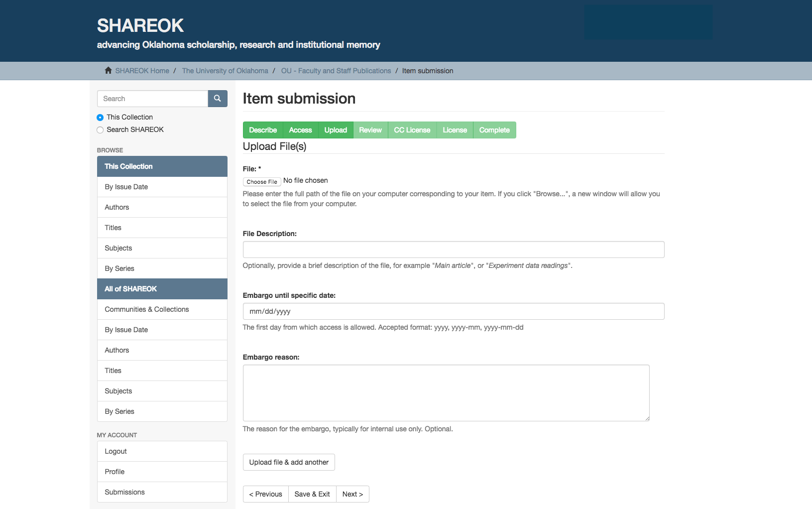
Task: Click the Embargo date input field
Action: [x=453, y=311]
